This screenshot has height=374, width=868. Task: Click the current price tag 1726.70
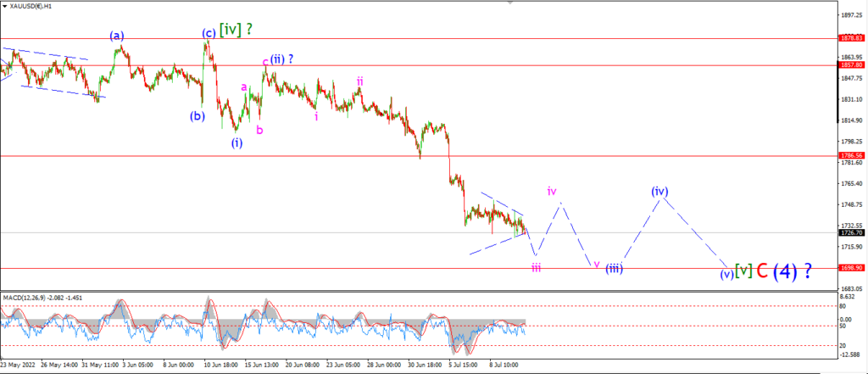[x=852, y=232]
